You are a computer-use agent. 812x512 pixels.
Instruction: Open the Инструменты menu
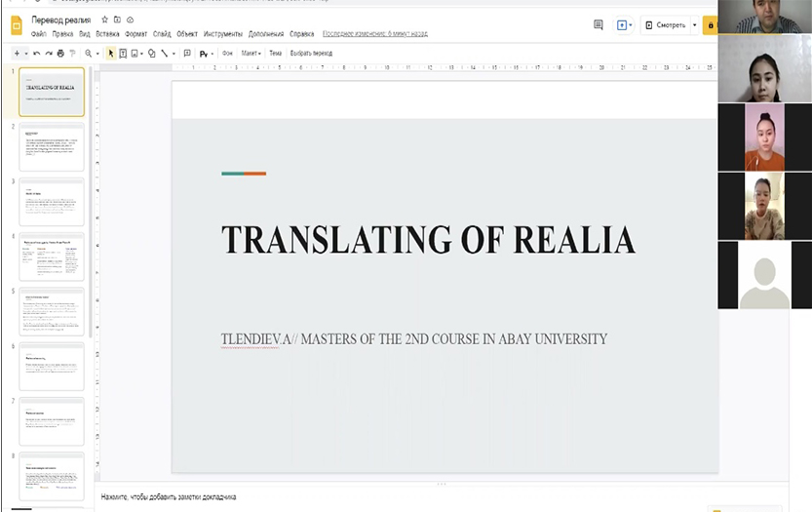click(x=222, y=33)
